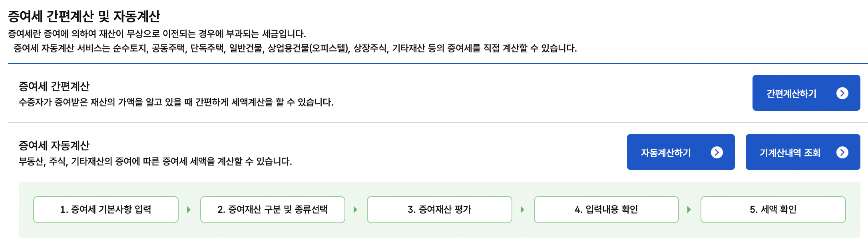The image size is (868, 244).
Task: Click the arrow icon inside 자동계산하기 button
Action: tap(718, 152)
